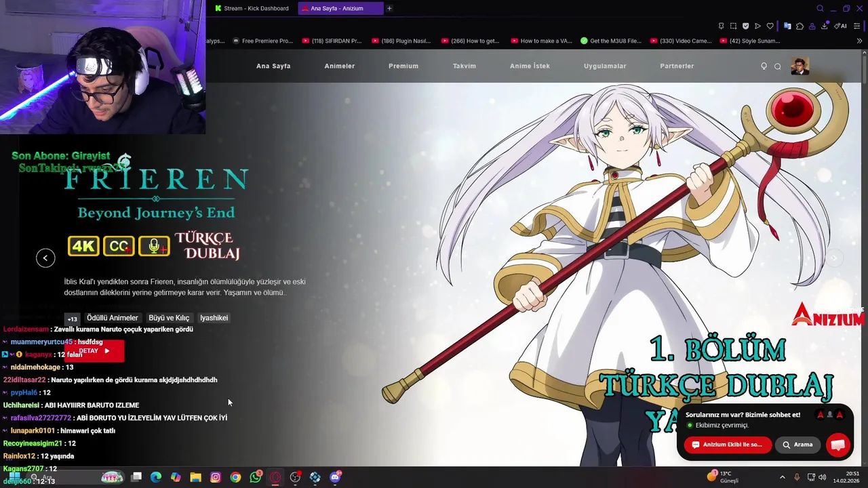Open the Ödüllü Animeler genre tag
868x488 pixels.
(x=112, y=318)
